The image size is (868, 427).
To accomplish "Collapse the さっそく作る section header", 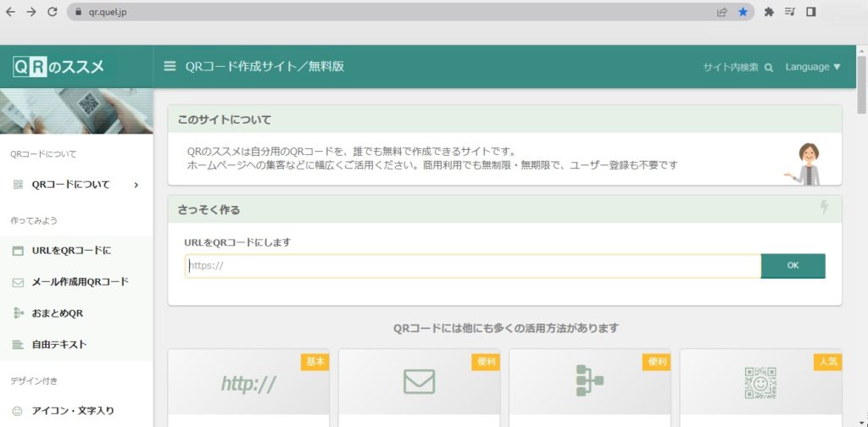I will click(504, 209).
